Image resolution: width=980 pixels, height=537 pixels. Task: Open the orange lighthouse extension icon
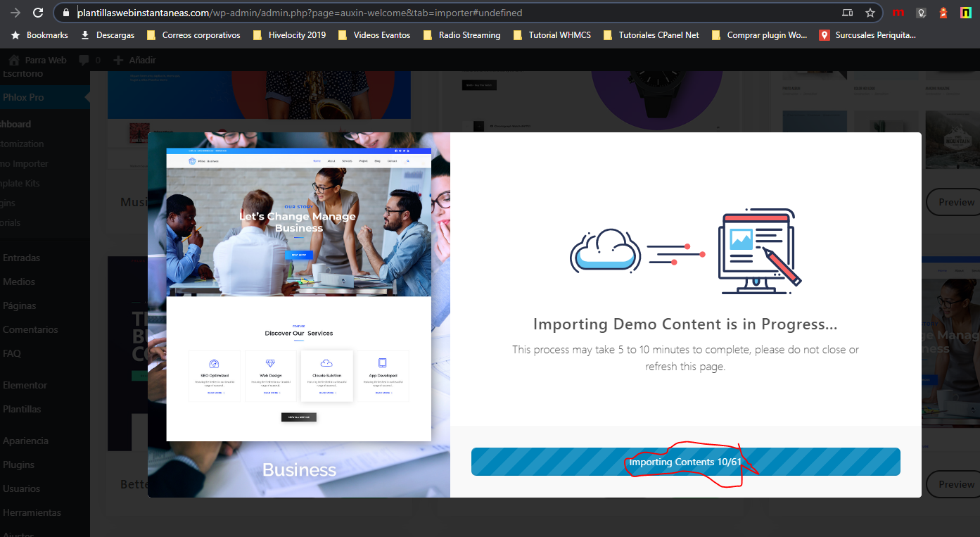click(943, 13)
